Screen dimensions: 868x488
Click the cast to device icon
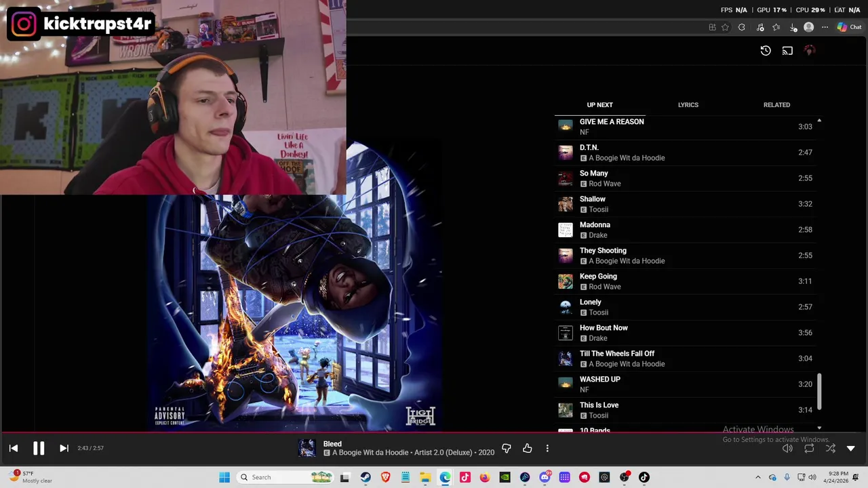[x=787, y=50]
